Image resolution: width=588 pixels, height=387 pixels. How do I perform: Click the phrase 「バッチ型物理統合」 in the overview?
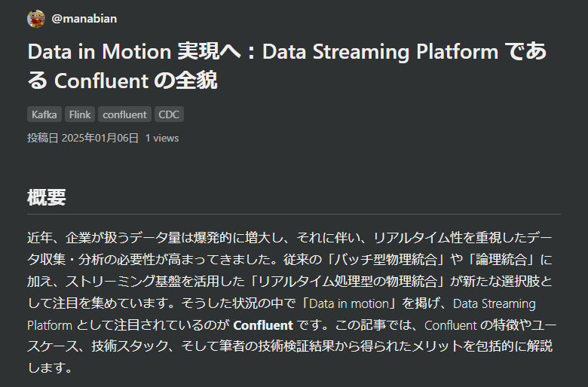384,260
